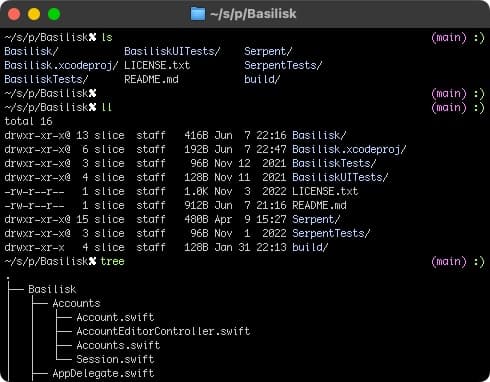Viewport: 490px width, 382px height.
Task: Click 'Accounts.swift' in the tree
Action: 118,345
